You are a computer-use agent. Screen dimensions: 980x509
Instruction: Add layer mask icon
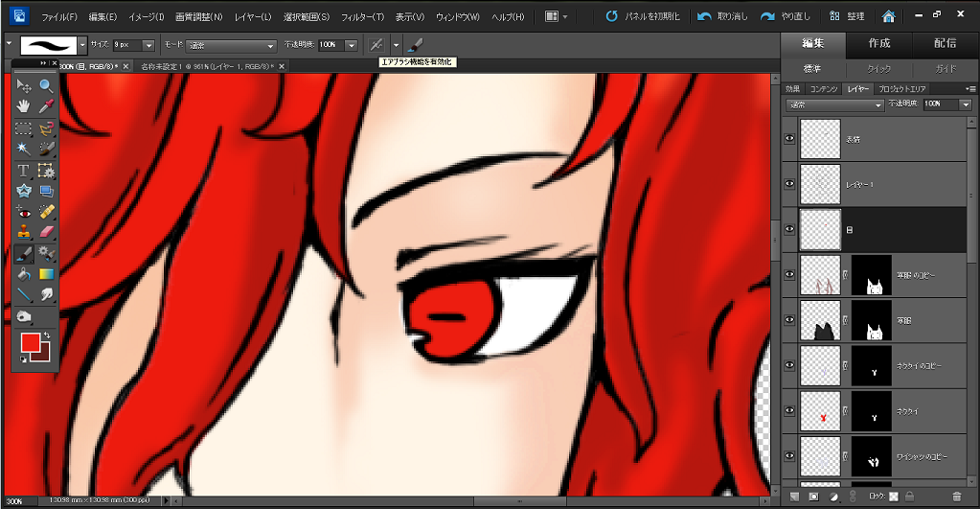813,497
